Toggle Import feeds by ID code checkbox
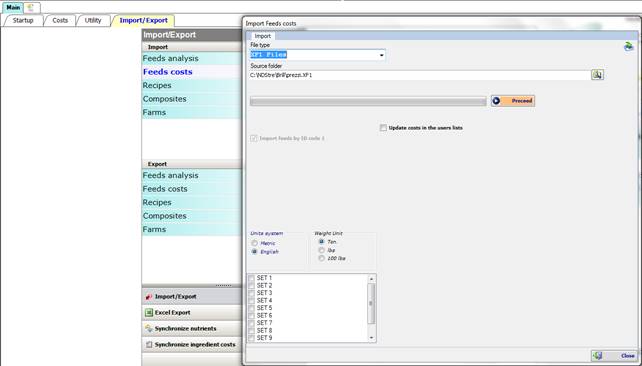Viewport: 642px width, 366px height. [253, 138]
